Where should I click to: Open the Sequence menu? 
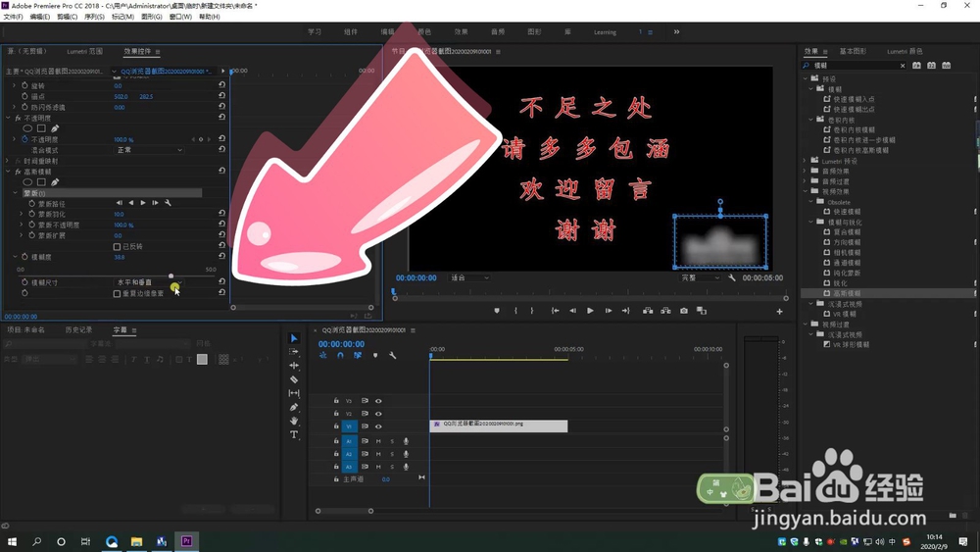pos(94,17)
